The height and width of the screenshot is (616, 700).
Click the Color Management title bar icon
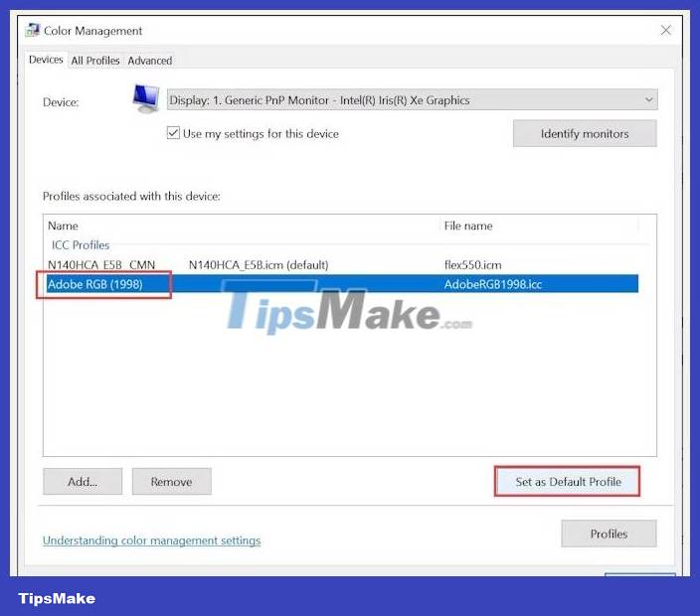tap(32, 30)
